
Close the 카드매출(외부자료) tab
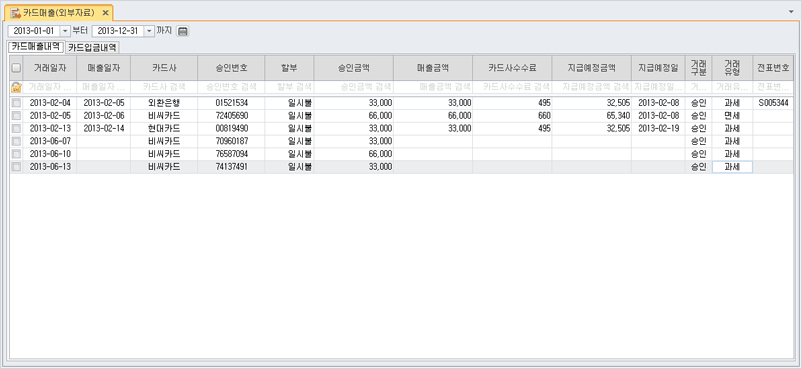point(105,12)
